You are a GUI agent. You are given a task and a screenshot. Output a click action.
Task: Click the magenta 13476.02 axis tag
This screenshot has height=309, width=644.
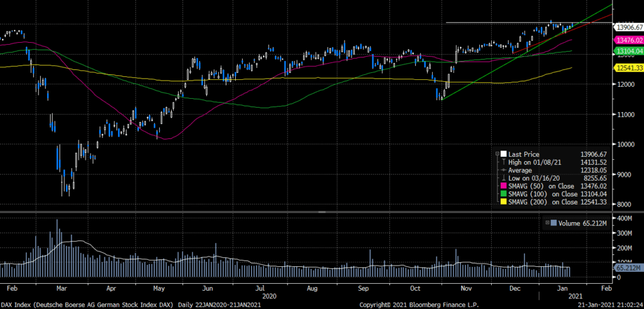(629, 40)
